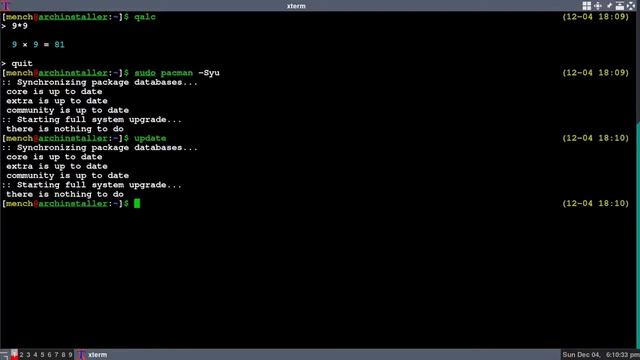Click 'community is up to date' under update command

68,176
